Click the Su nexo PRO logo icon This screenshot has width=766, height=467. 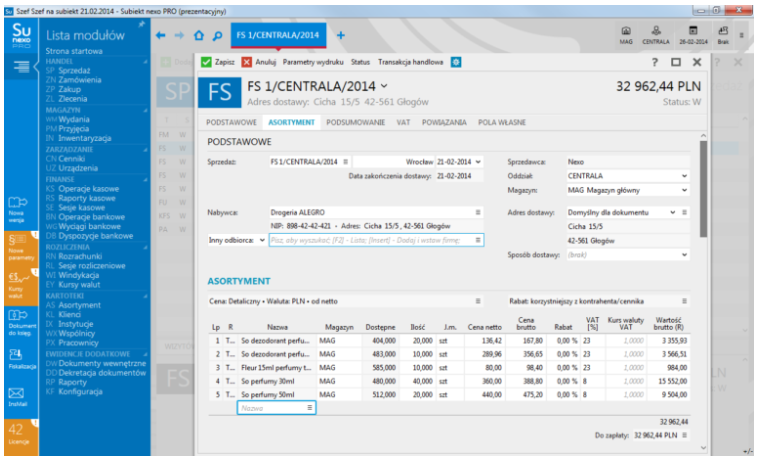[x=21, y=35]
